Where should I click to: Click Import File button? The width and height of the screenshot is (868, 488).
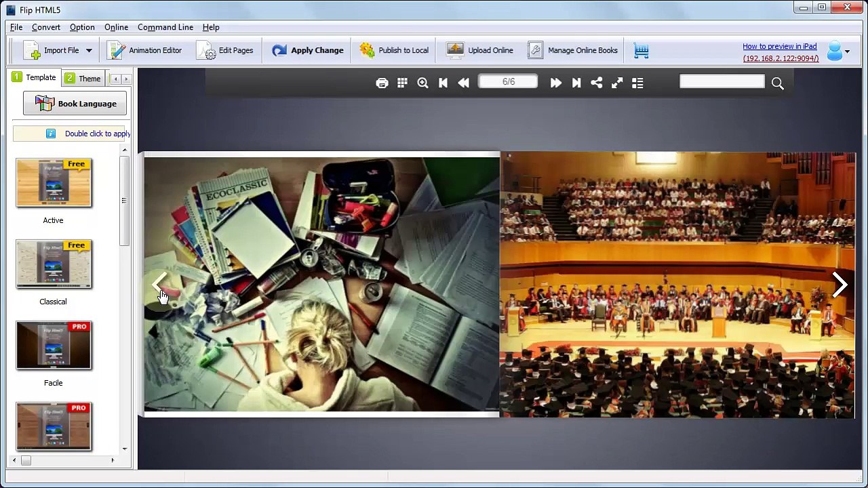52,50
